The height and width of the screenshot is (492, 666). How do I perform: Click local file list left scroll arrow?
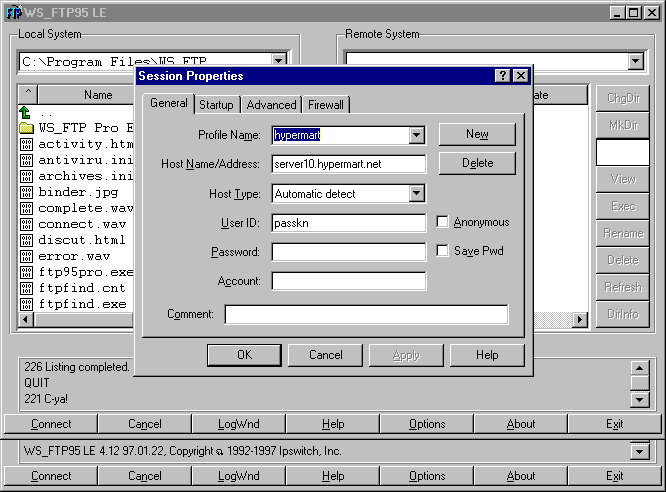click(x=25, y=319)
